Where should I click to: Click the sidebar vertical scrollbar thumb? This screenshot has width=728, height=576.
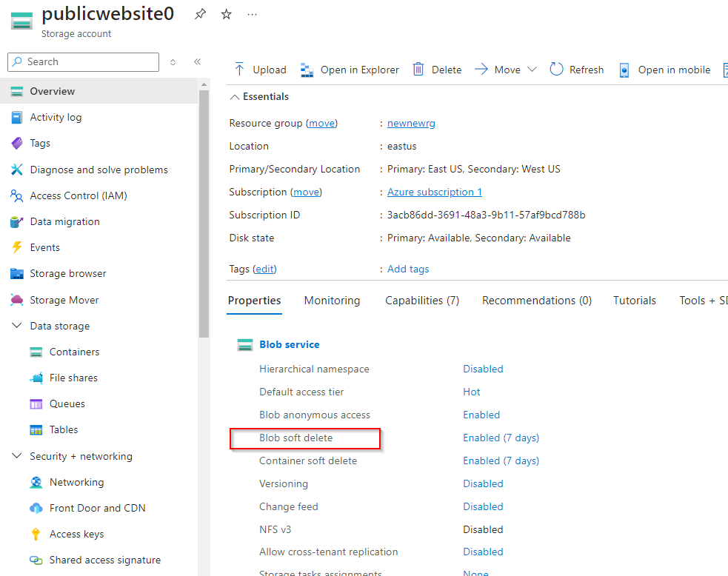click(204, 213)
